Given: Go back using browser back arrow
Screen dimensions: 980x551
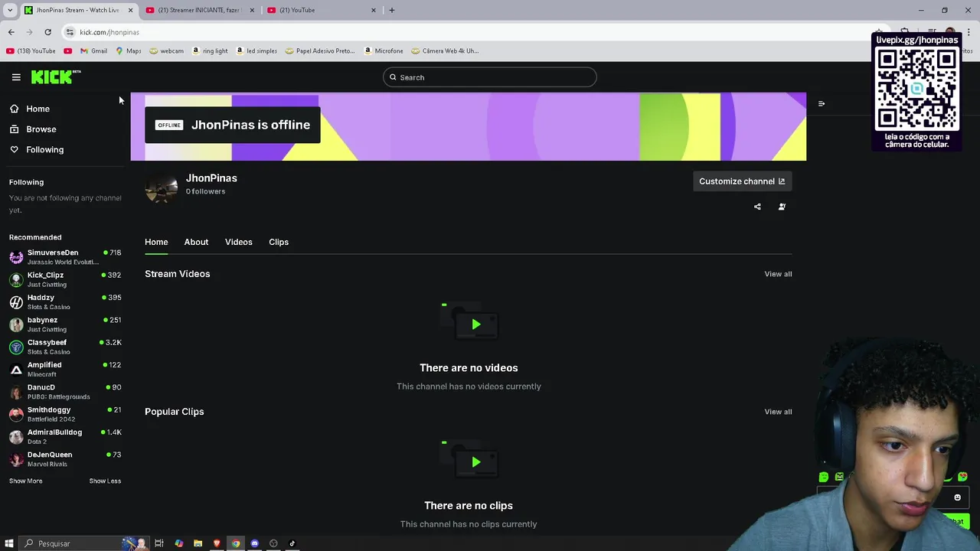Looking at the screenshot, I should (11, 32).
